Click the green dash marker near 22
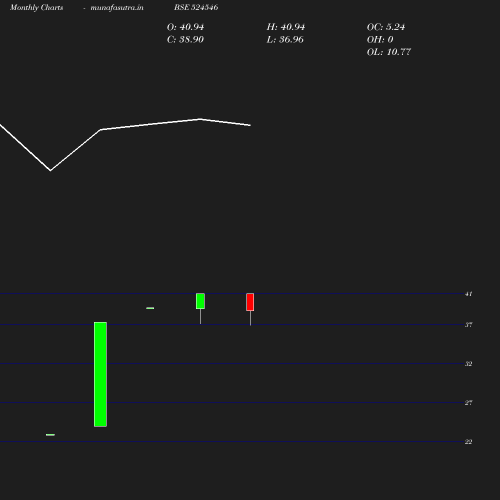Screen dimensions: 500x500 (50, 435)
